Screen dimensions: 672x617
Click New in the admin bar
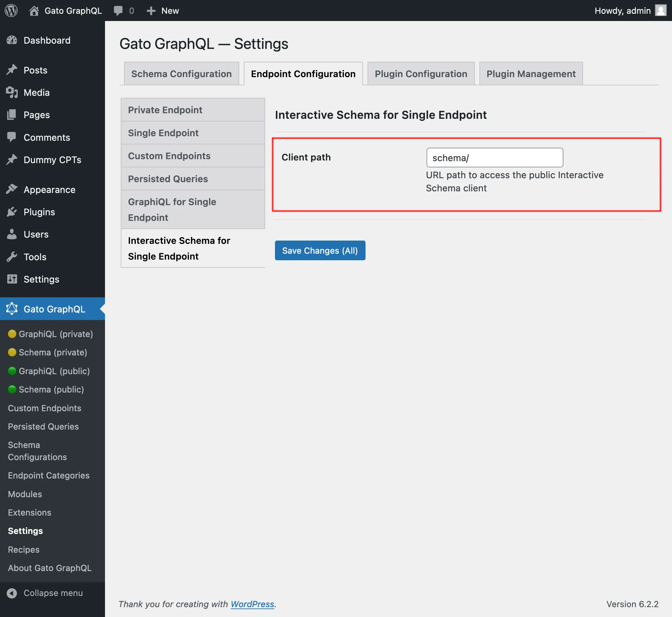[x=170, y=11]
